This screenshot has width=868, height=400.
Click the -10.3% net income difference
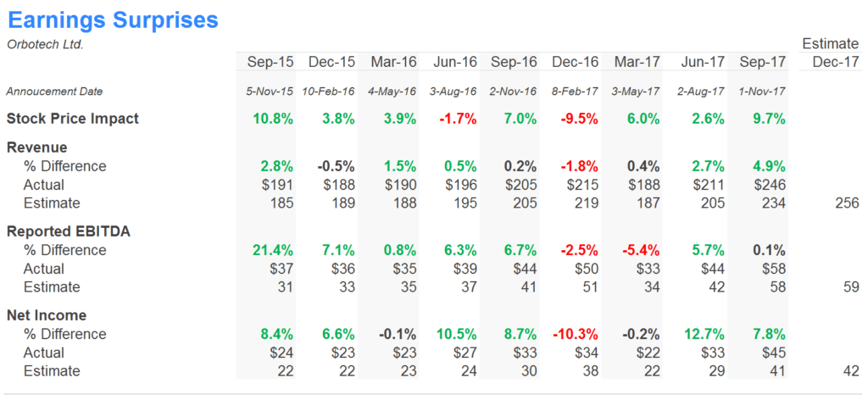(575, 334)
